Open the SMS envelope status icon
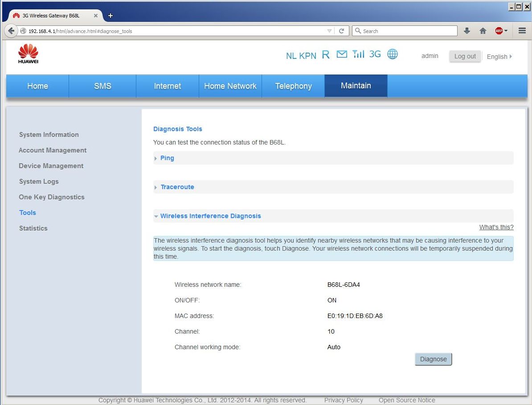 click(x=342, y=54)
